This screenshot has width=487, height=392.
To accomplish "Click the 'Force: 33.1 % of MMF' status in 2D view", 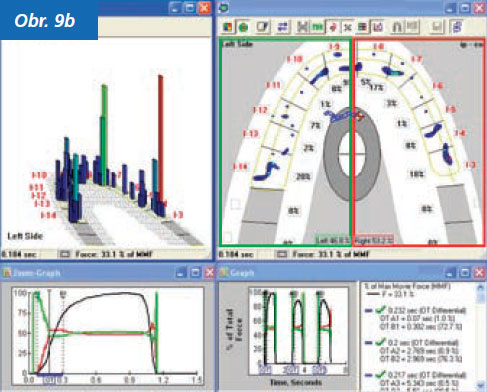I will tap(331, 255).
